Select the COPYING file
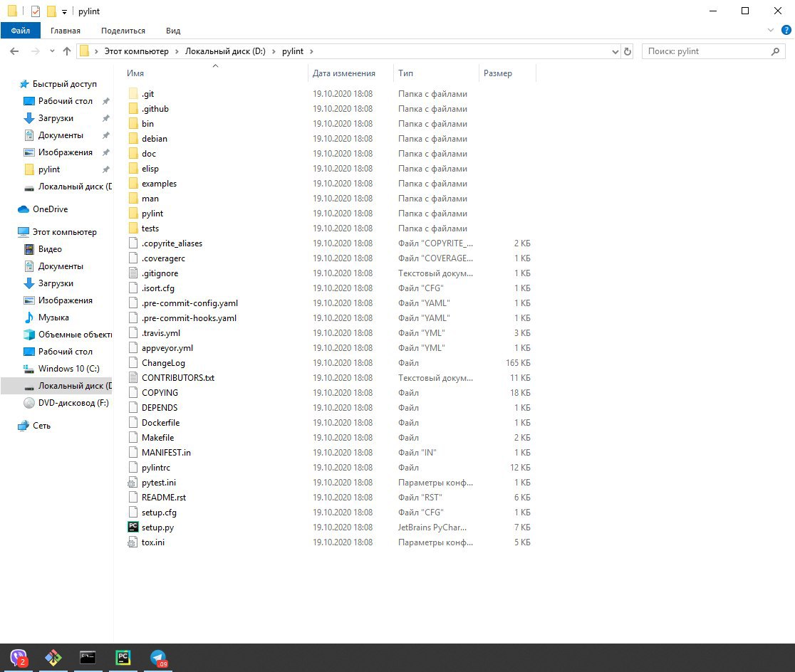 (x=160, y=393)
